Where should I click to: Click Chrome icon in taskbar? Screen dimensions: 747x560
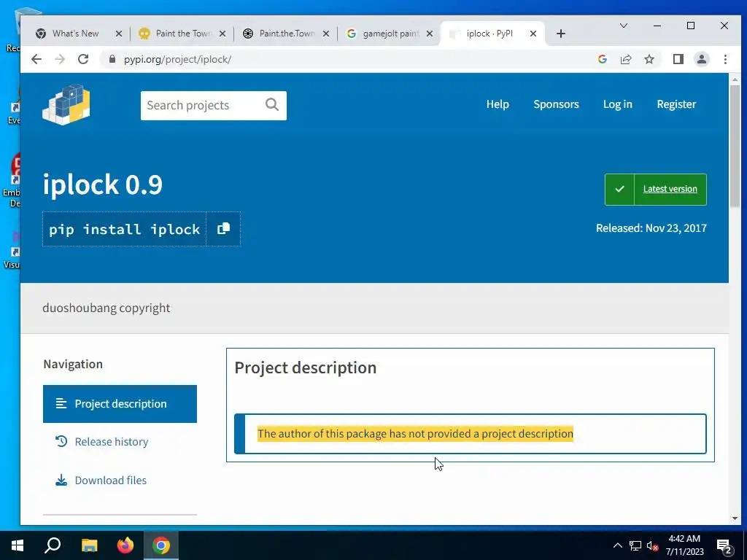click(x=161, y=545)
